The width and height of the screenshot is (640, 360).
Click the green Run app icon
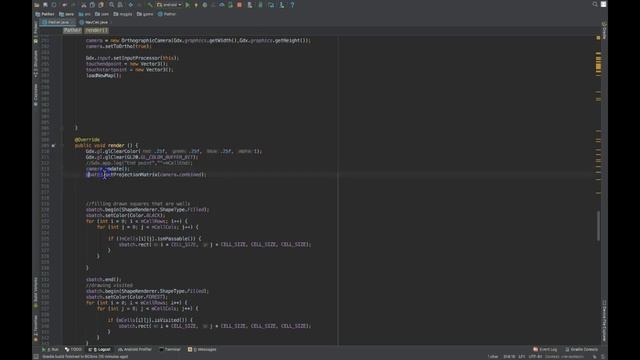[x=188, y=5]
